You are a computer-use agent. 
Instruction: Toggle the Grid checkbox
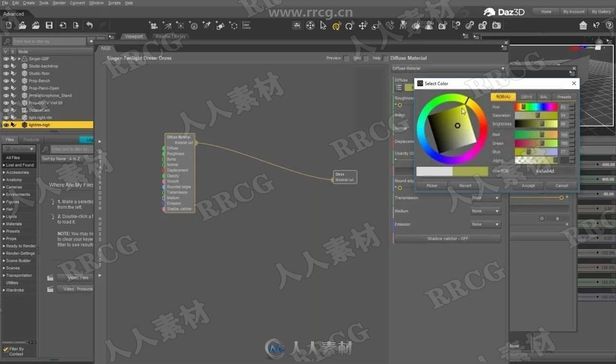[x=366, y=58]
